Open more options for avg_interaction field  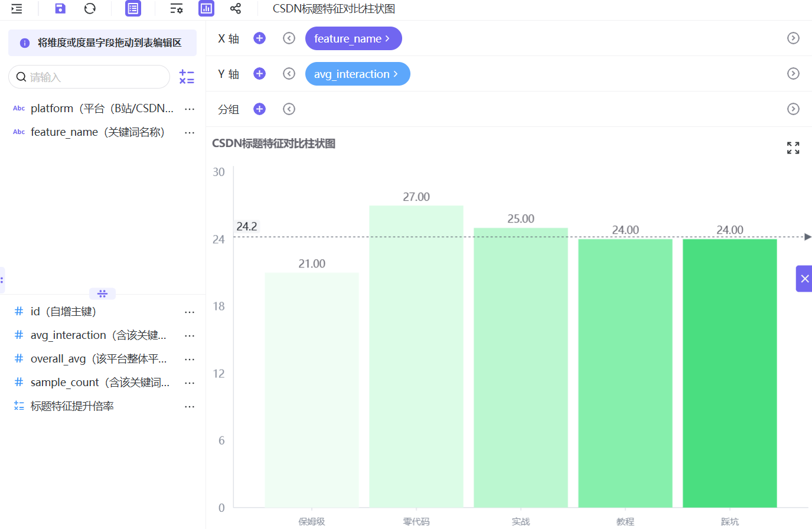click(x=190, y=335)
